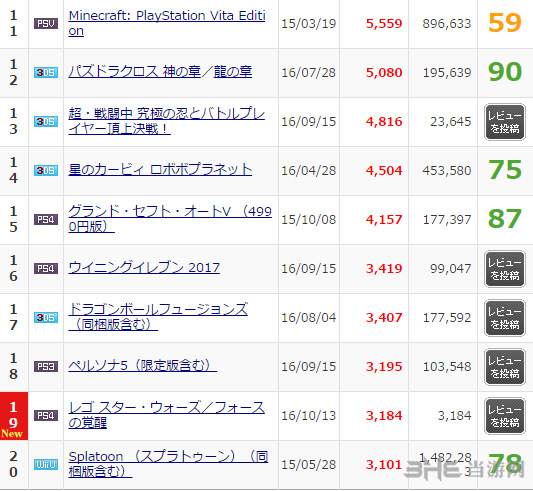Viewport: 533px width, 491px height.
Task: Click the WiiU icon beside Splatoon
Action: pyautogui.click(x=46, y=464)
